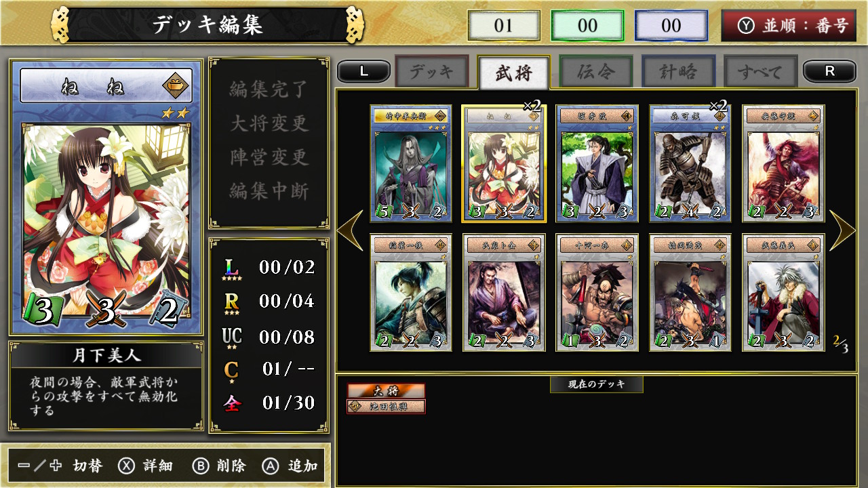Choose the 十河一存 warrior card
The image size is (868, 488).
coord(597,293)
